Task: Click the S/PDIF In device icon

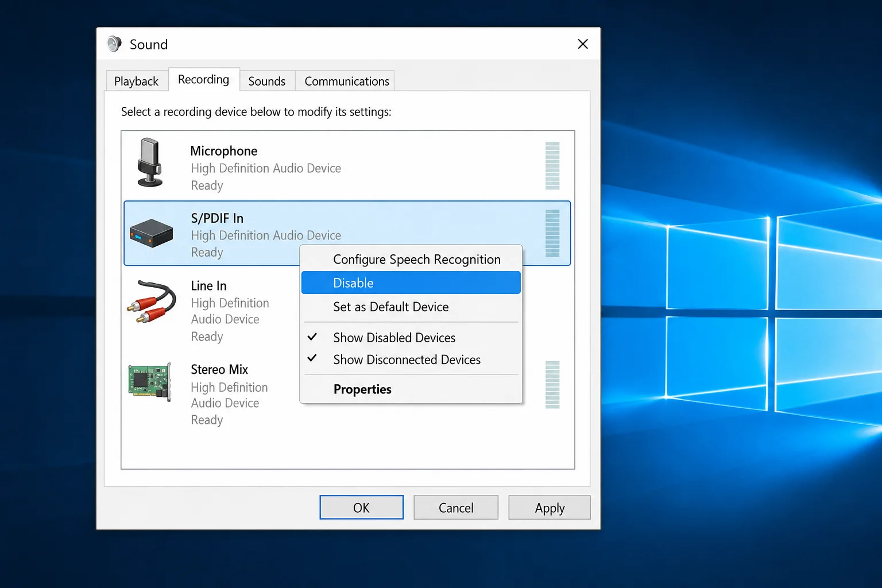Action: click(x=151, y=233)
